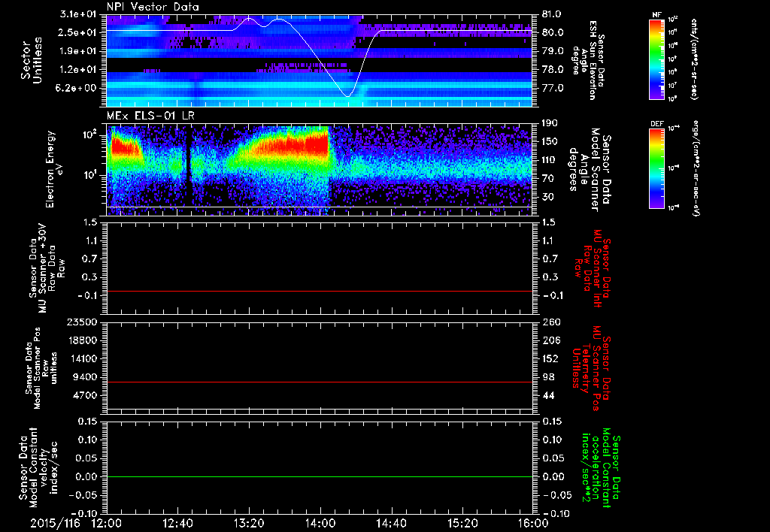Viewport: 770px width, 532px height.
Task: Click the 190 scanner angle tick
Action: 551,123
